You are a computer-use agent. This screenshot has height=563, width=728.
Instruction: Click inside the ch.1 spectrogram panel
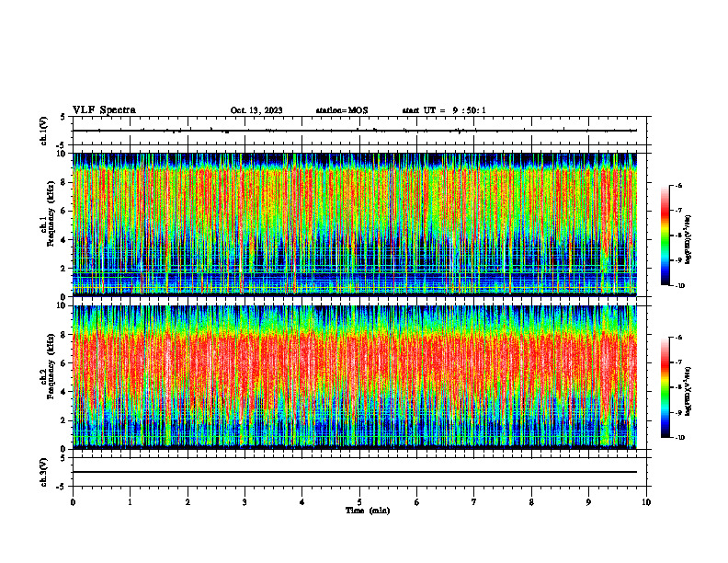point(355,224)
